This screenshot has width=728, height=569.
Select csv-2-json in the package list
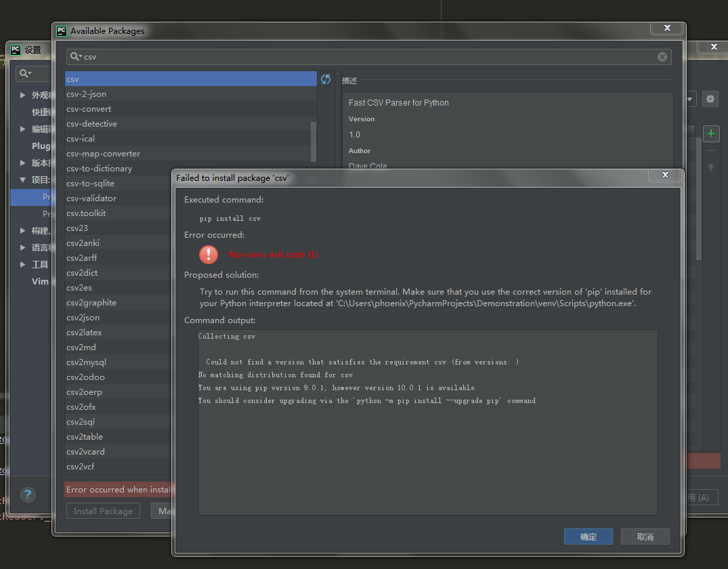pos(86,94)
